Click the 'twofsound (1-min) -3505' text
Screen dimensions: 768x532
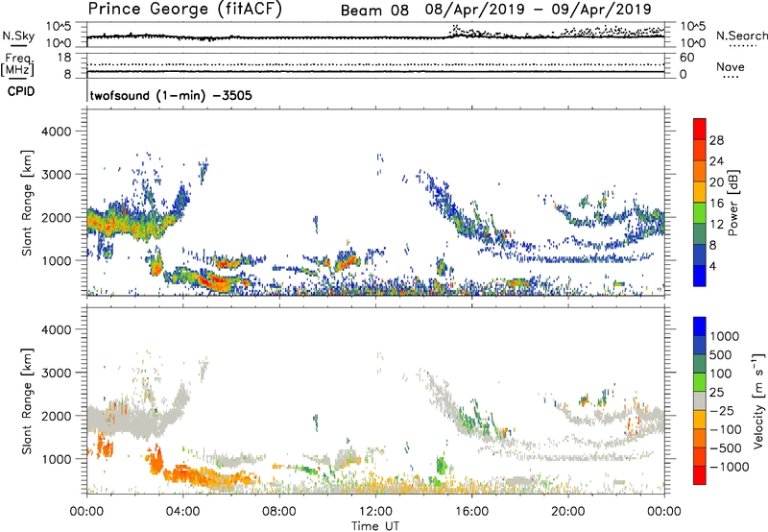coord(171,95)
